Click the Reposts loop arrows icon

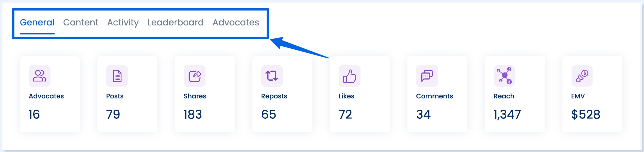272,76
